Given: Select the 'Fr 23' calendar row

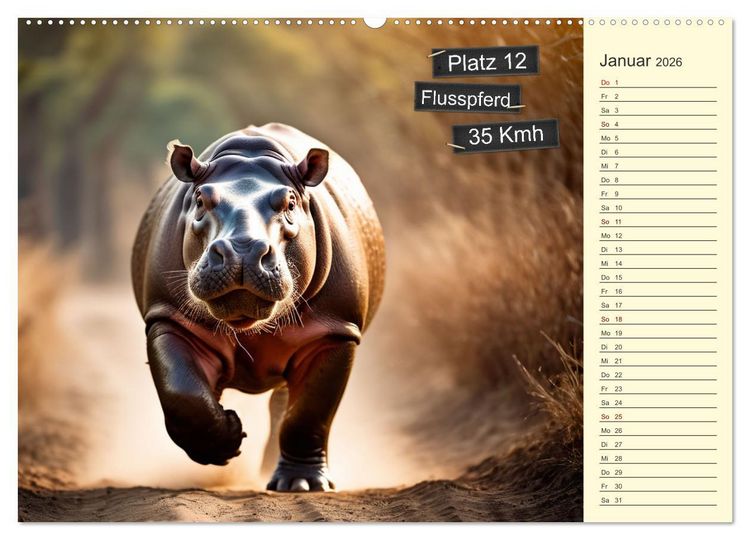Looking at the screenshot, I should coord(658,388).
